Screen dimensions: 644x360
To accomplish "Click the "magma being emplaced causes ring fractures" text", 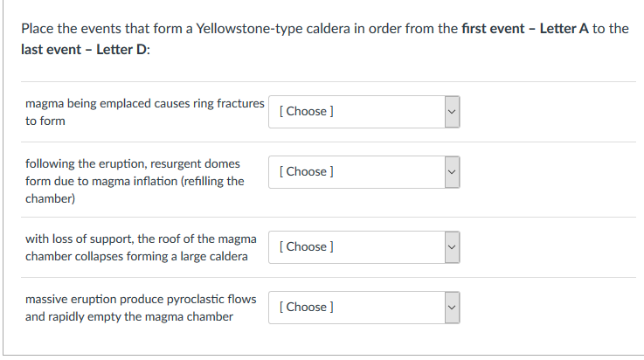I will tap(144, 104).
